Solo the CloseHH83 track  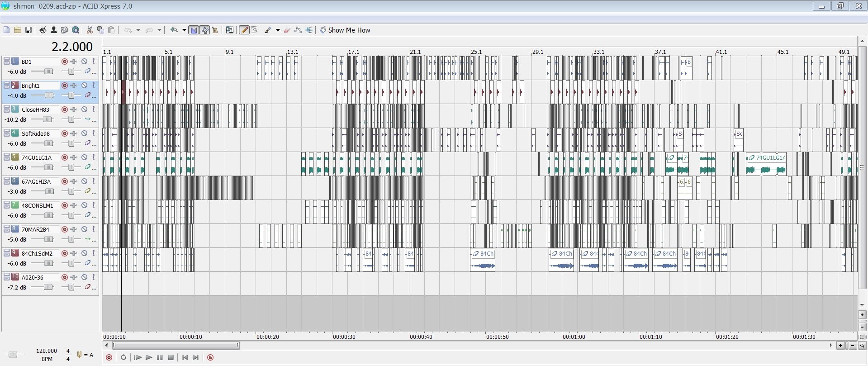click(94, 109)
